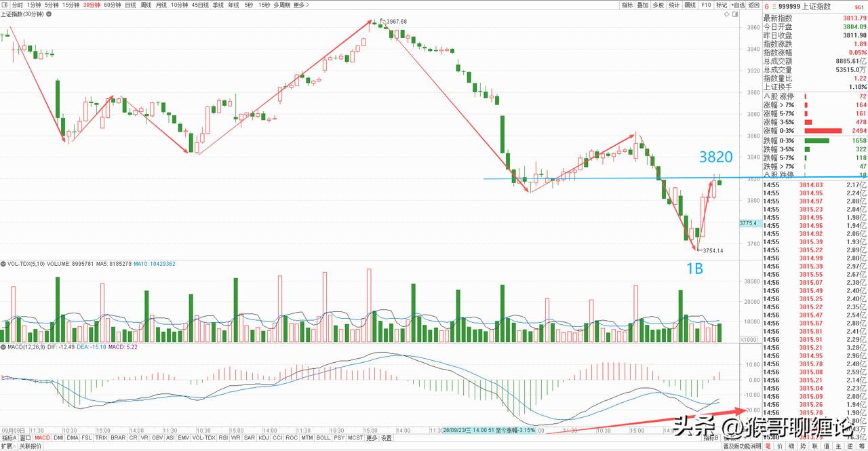The image size is (868, 451).
Task: Open the 画线 drawing tools
Action: [x=690, y=5]
